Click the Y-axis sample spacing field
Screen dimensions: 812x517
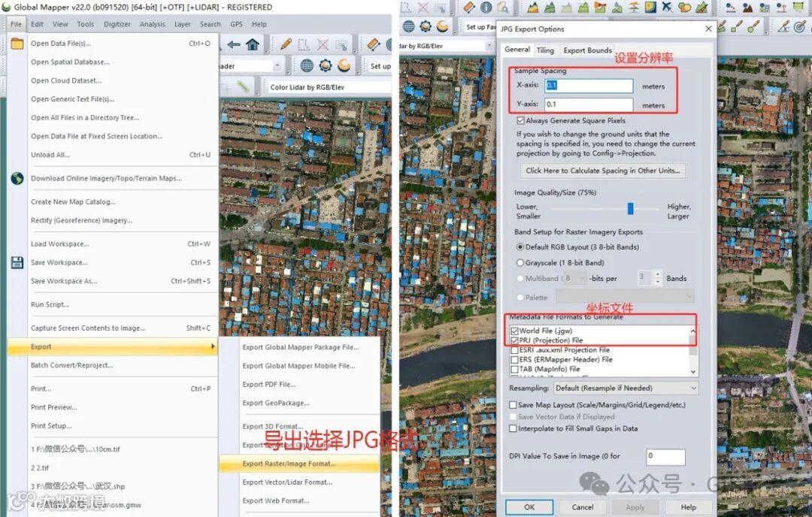coord(589,104)
